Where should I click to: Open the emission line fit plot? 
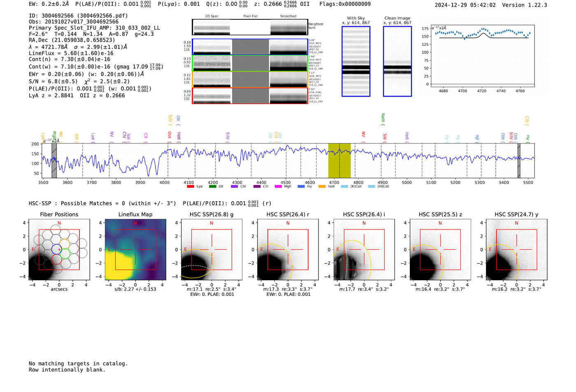(x=482, y=56)
